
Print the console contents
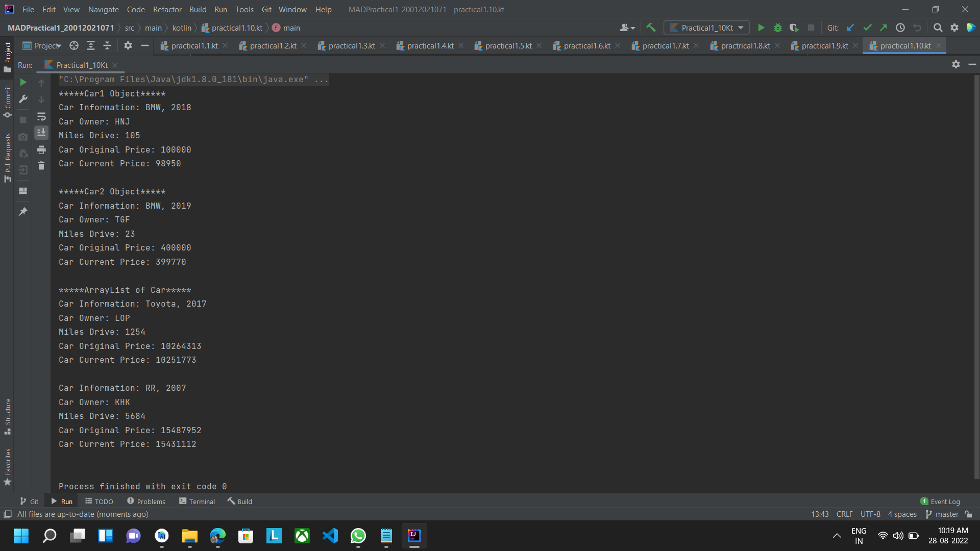click(41, 149)
